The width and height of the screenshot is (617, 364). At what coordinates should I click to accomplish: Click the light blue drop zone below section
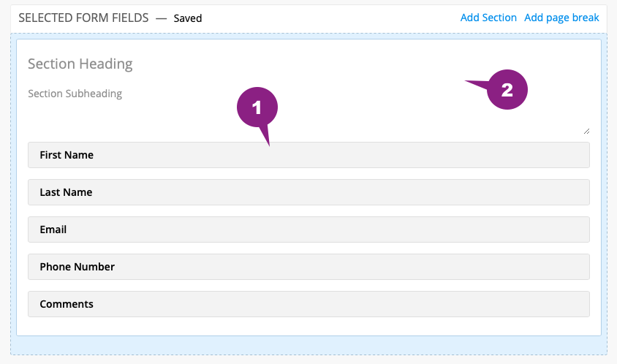click(x=309, y=345)
